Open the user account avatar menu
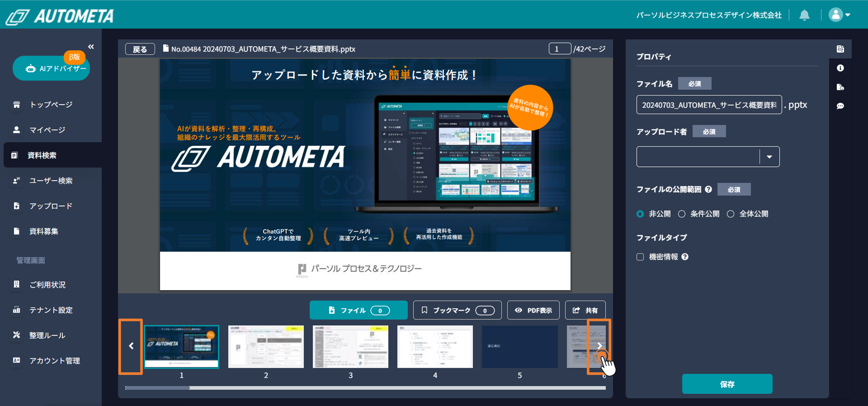The height and width of the screenshot is (406, 868). [839, 15]
